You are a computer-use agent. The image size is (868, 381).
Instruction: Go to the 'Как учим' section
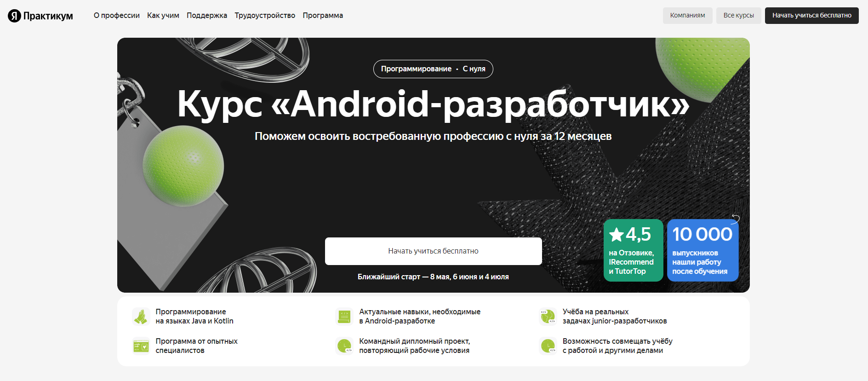click(x=163, y=16)
